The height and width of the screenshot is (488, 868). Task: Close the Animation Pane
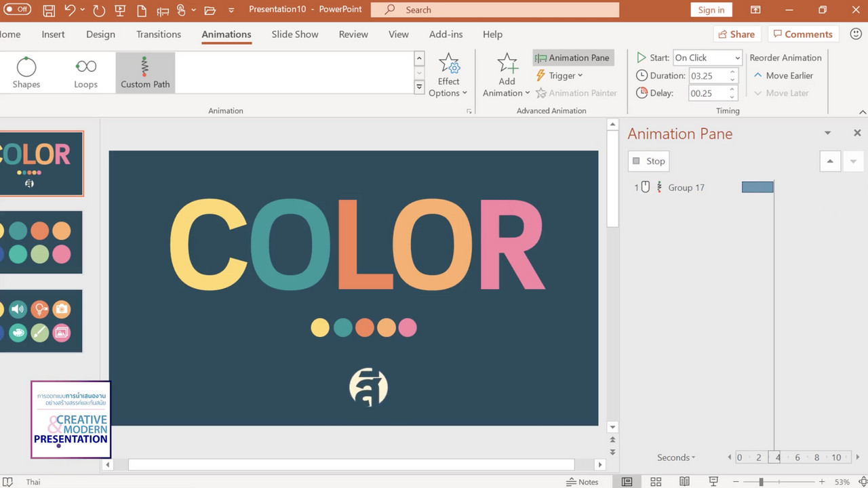pyautogui.click(x=857, y=133)
